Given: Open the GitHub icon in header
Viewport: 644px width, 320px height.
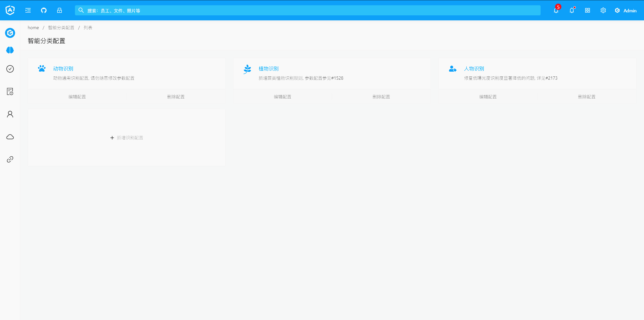Looking at the screenshot, I should (44, 10).
